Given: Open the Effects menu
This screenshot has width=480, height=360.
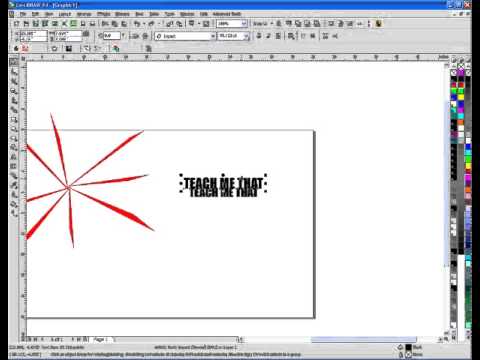Looking at the screenshot, I should (x=104, y=14).
